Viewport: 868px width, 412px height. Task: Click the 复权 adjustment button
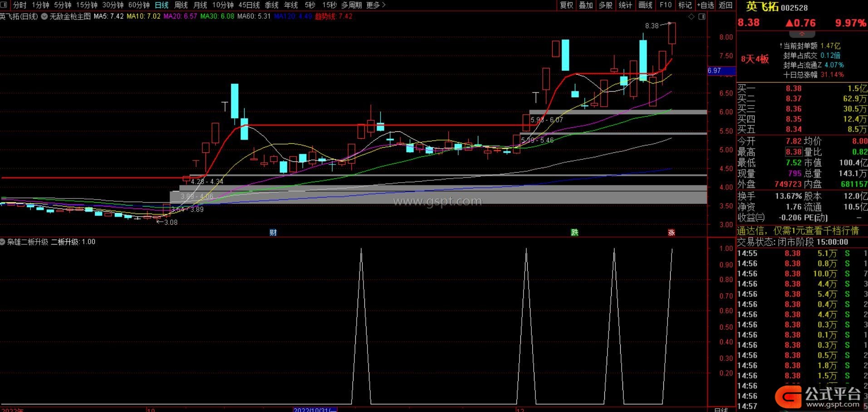pyautogui.click(x=567, y=5)
